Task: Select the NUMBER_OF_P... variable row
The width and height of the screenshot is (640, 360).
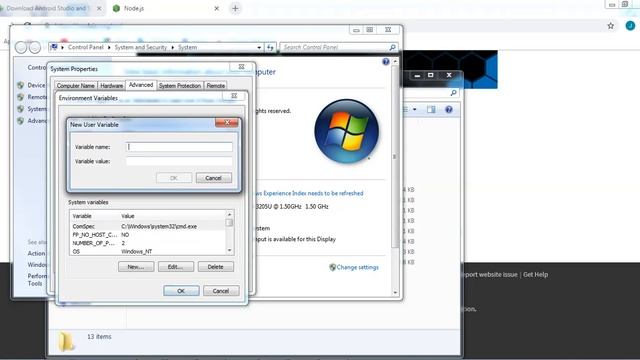Action: 147,243
